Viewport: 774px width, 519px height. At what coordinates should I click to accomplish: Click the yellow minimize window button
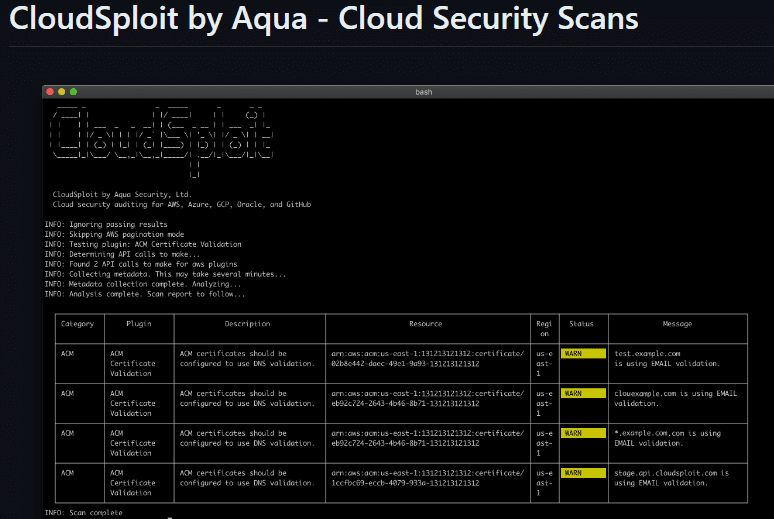61,91
